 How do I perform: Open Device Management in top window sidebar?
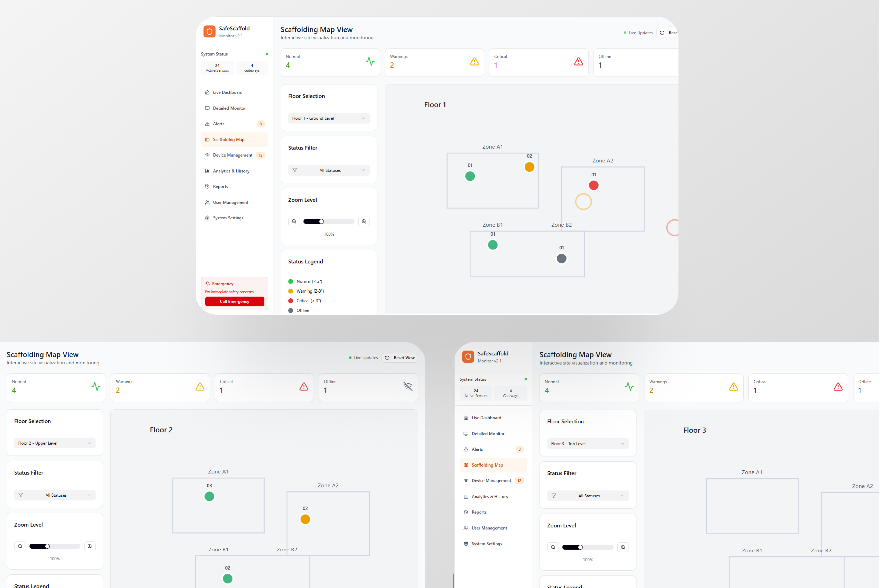click(x=235, y=155)
